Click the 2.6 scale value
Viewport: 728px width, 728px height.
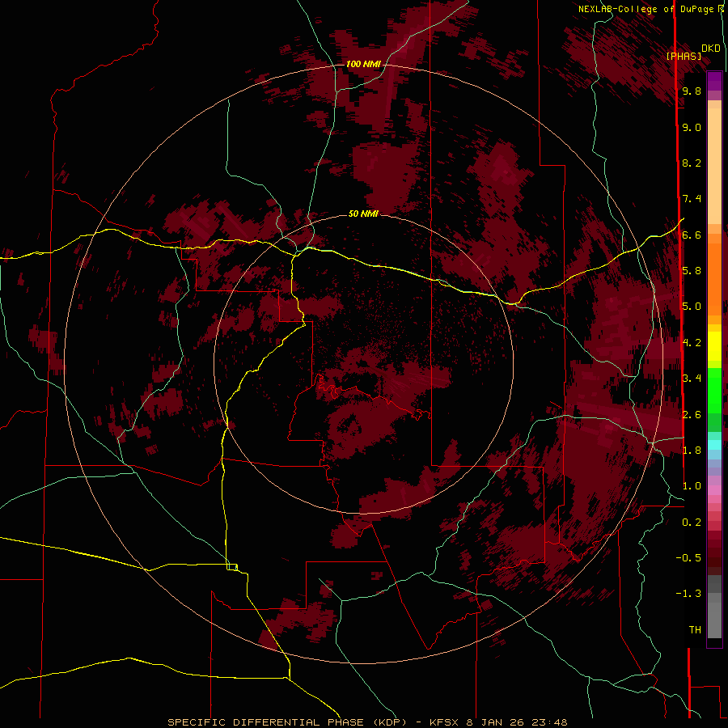[692, 414]
